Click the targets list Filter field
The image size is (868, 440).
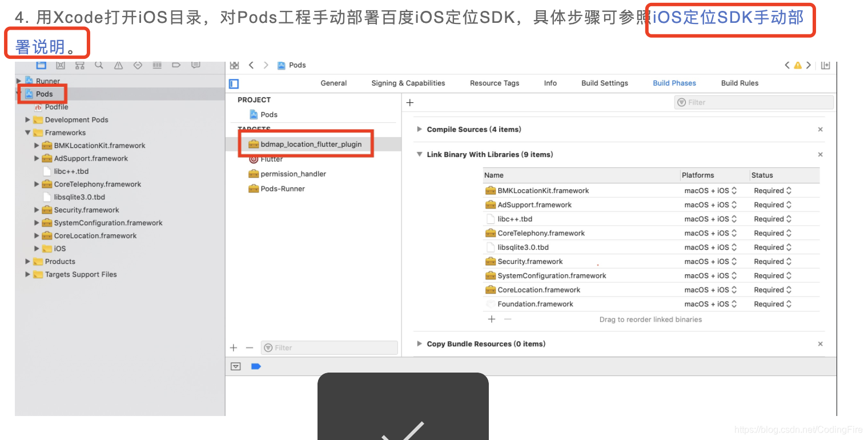(x=329, y=347)
